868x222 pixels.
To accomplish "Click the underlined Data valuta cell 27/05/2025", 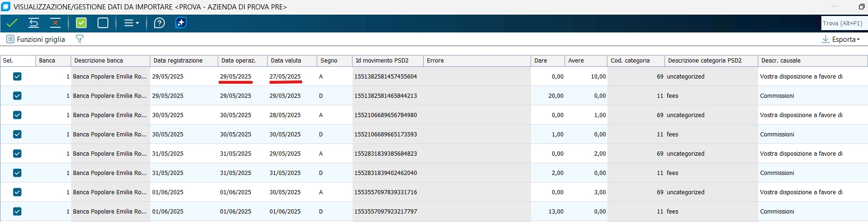I will tap(285, 77).
